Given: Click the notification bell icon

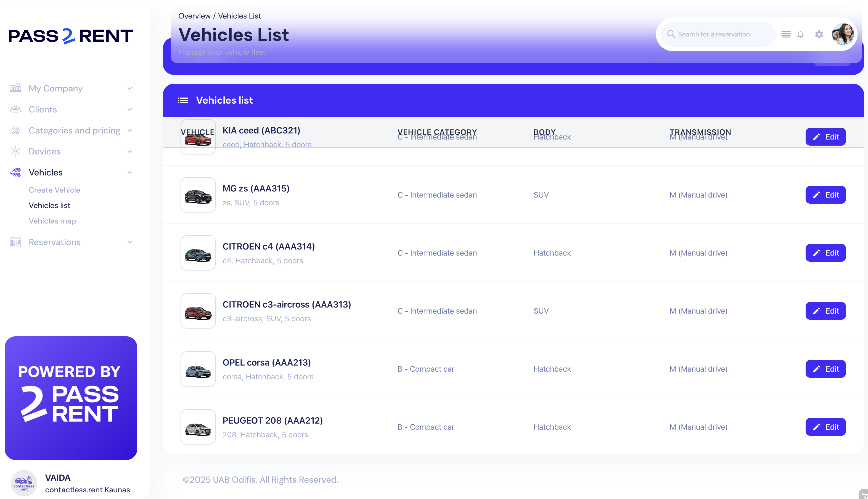Looking at the screenshot, I should (800, 34).
